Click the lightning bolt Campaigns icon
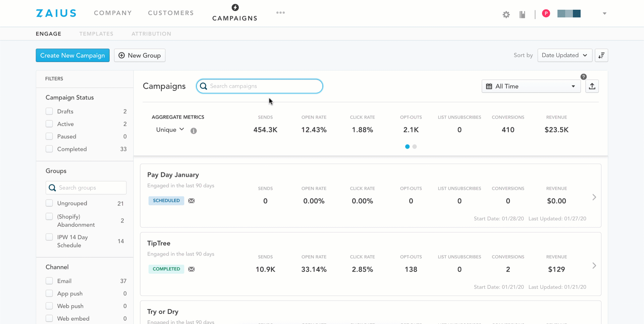The height and width of the screenshot is (324, 644). [235, 7]
